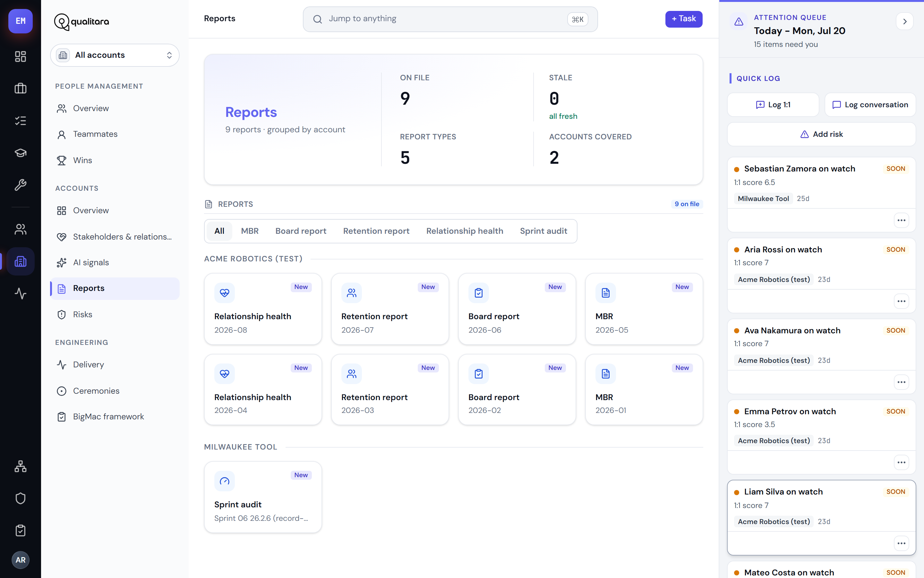924x578 pixels.
Task: Open AI signals in sidebar
Action: pos(115,263)
